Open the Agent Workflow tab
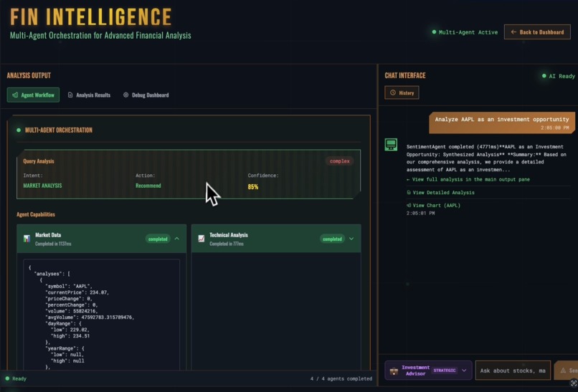This screenshot has width=578, height=392. (x=33, y=95)
